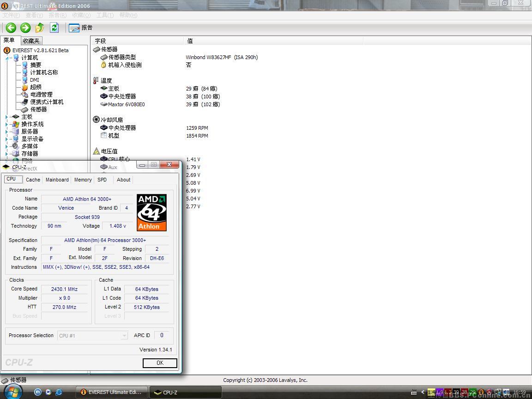Refresh the EVEREST sensor page

point(54,28)
